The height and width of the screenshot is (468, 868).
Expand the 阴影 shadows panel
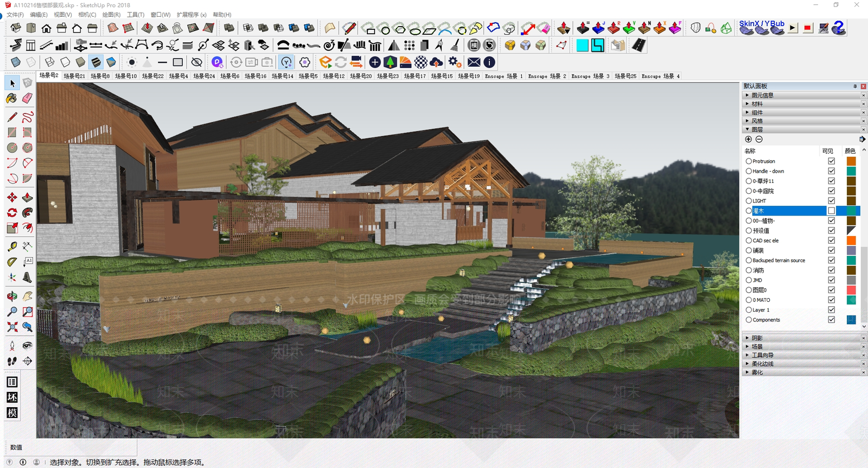[x=757, y=338]
